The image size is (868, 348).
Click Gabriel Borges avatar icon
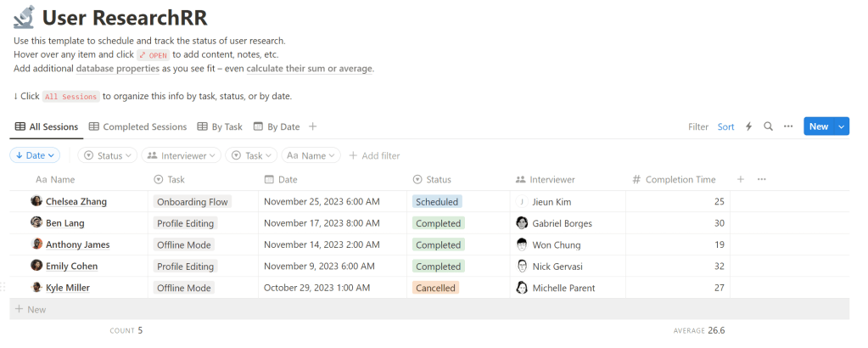pos(523,223)
